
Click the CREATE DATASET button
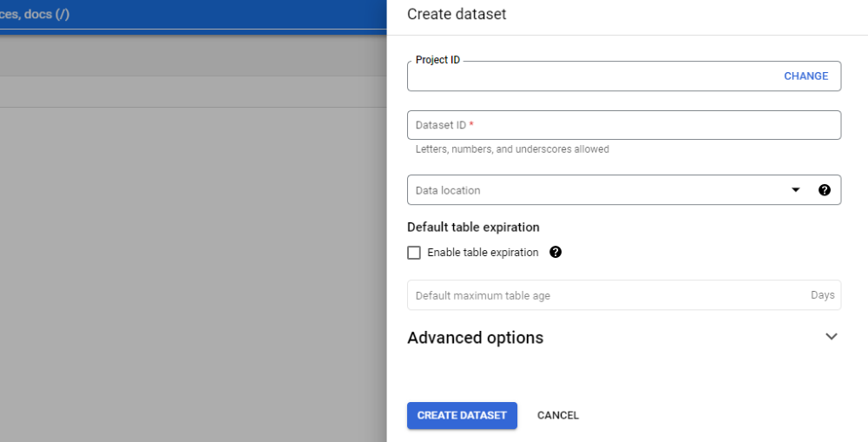pyautogui.click(x=463, y=415)
